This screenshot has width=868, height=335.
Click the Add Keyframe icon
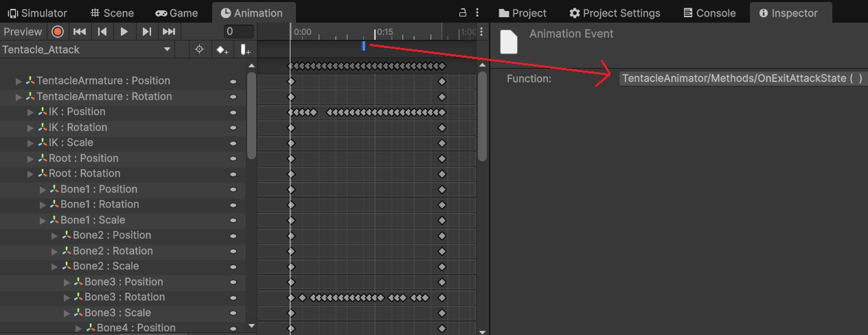click(x=222, y=49)
